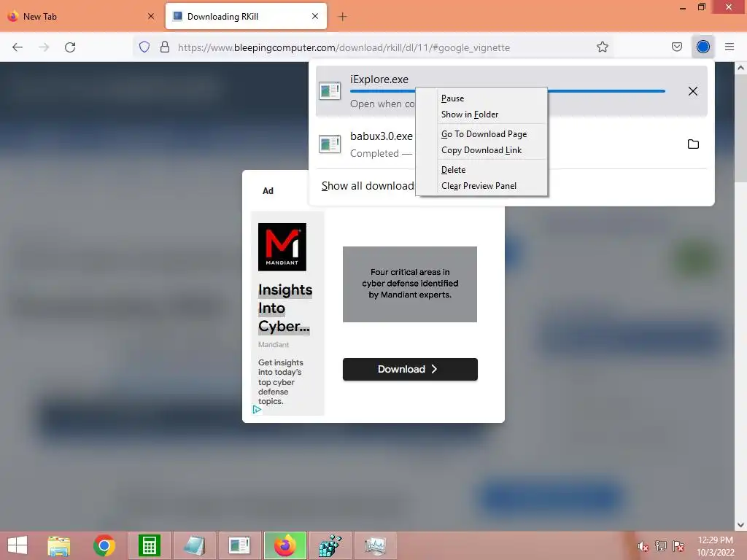
Task: Open the tracking protection shield icon
Action: 144,47
